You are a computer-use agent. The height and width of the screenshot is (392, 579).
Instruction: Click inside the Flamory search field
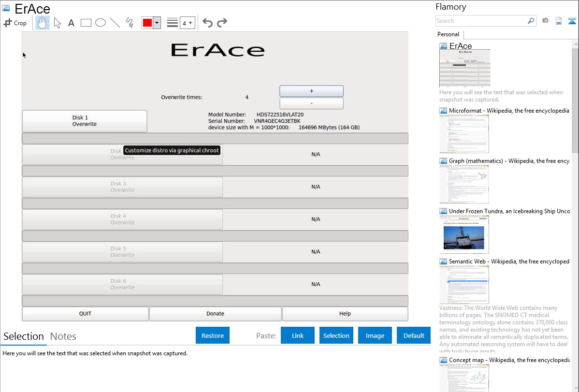pyautogui.click(x=481, y=21)
